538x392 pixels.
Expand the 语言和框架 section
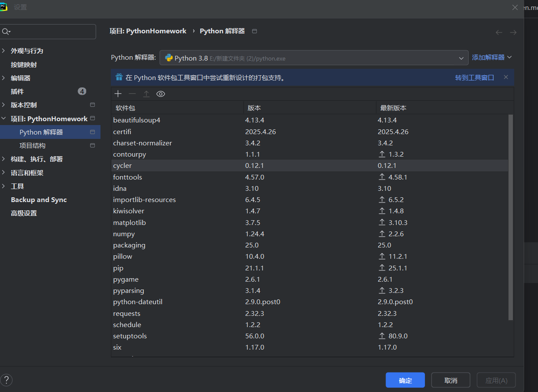[x=3, y=173]
